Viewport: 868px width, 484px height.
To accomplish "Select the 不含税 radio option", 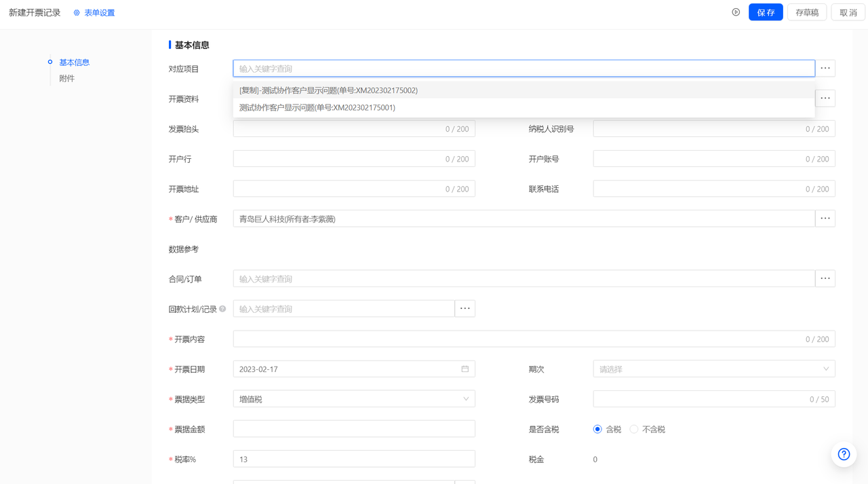I will [634, 430].
